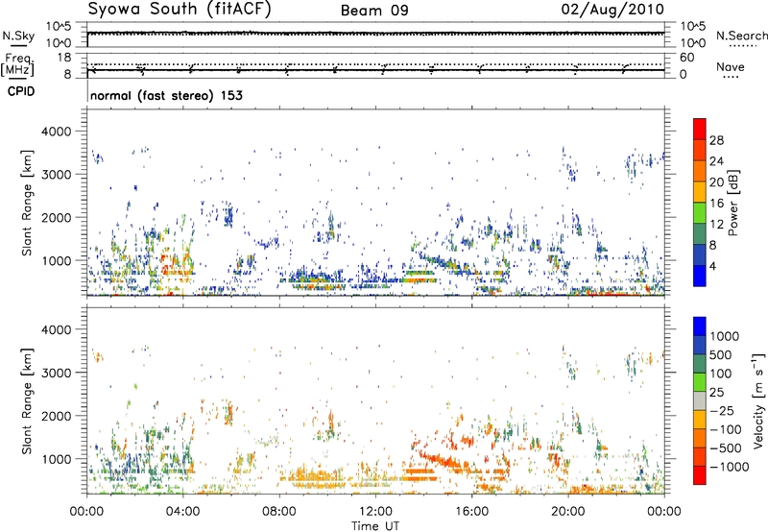
Task: Click the -1000 value on Velocity colorbar
Action: pyautogui.click(x=730, y=467)
